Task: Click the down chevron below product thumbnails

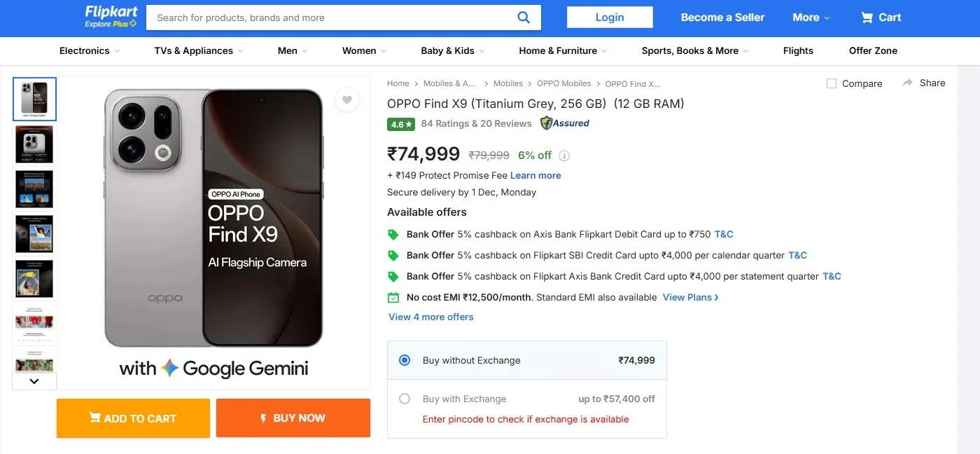Action: pyautogui.click(x=34, y=380)
